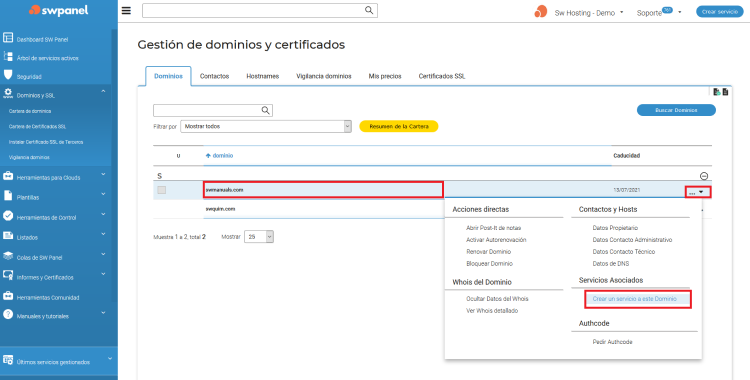This screenshot has height=380, width=750.
Task: Select Renovar Dominio
Action: click(488, 252)
